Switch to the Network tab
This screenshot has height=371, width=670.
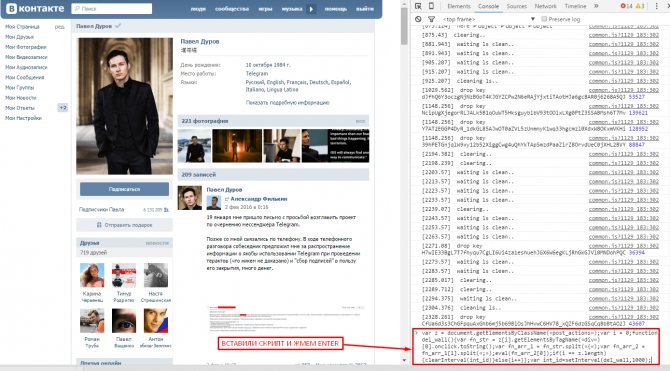click(545, 6)
